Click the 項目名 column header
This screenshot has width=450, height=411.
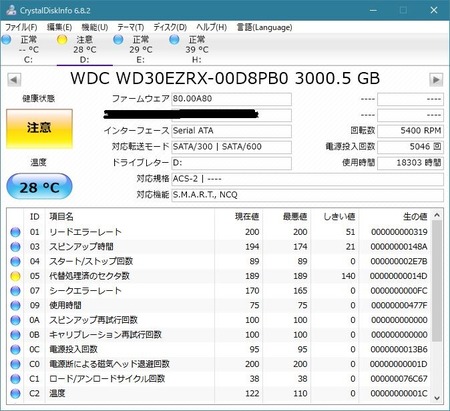pyautogui.click(x=130, y=217)
